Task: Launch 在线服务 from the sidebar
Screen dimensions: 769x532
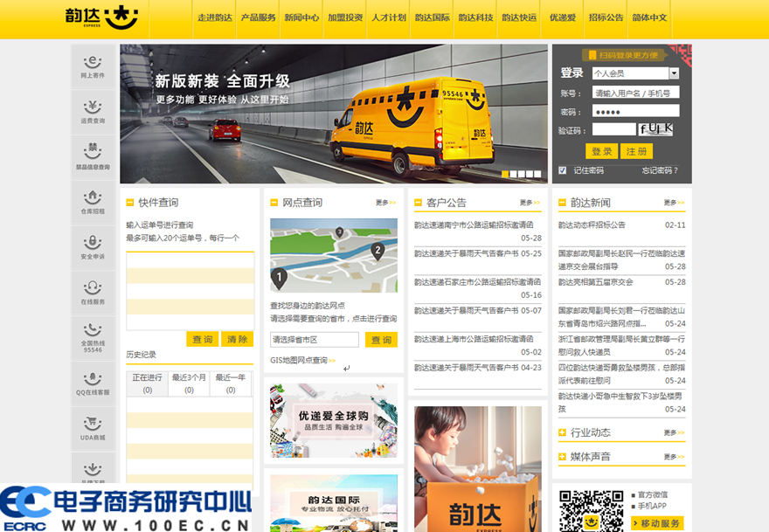Action: 93,293
